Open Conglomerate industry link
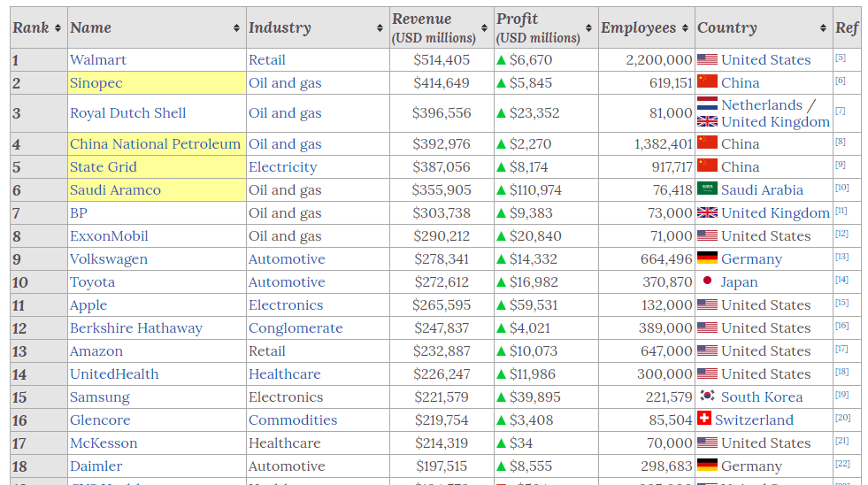 pyautogui.click(x=296, y=327)
